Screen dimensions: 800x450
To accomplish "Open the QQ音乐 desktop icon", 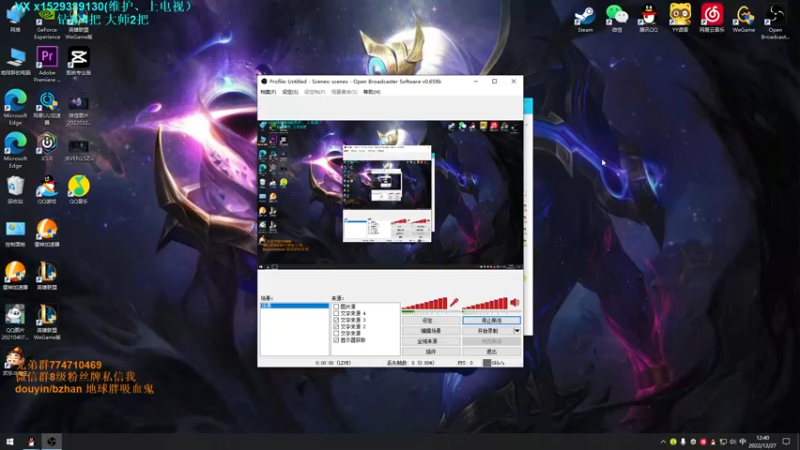I will (79, 190).
